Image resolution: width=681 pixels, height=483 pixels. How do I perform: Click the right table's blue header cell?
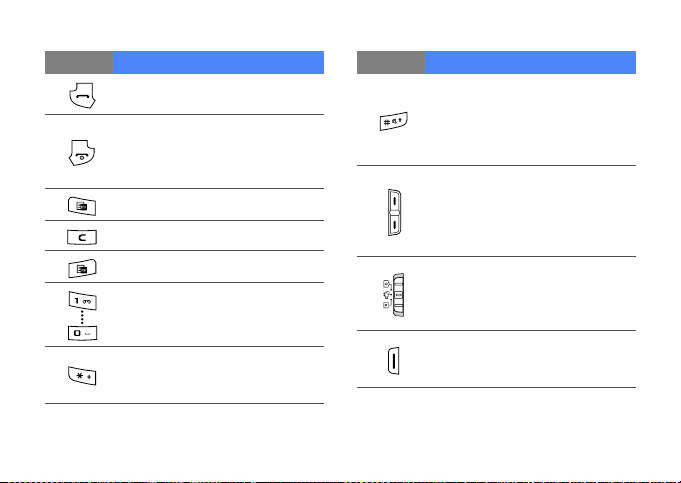click(x=531, y=62)
